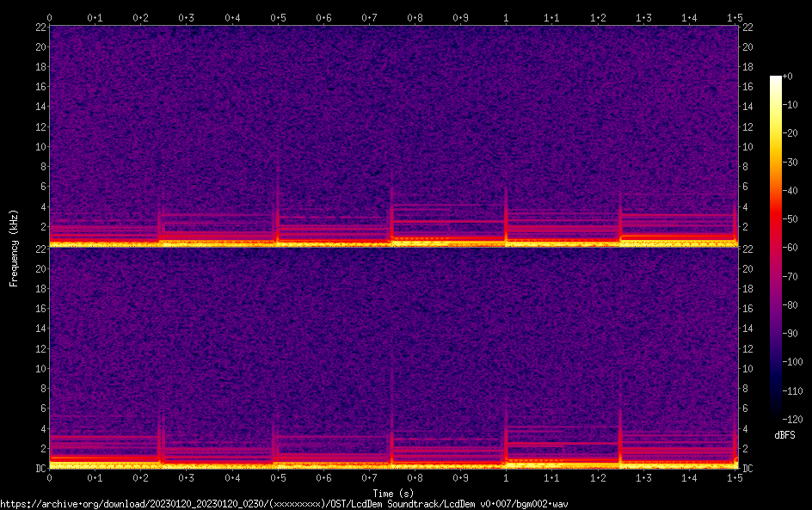Click the 'DC' label at bottom-left of lower channel
Image resolution: width=812 pixels, height=510 pixels.
[40, 469]
